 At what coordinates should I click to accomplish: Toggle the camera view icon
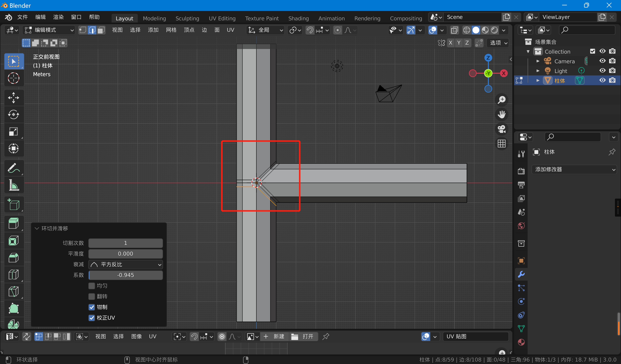(x=501, y=129)
